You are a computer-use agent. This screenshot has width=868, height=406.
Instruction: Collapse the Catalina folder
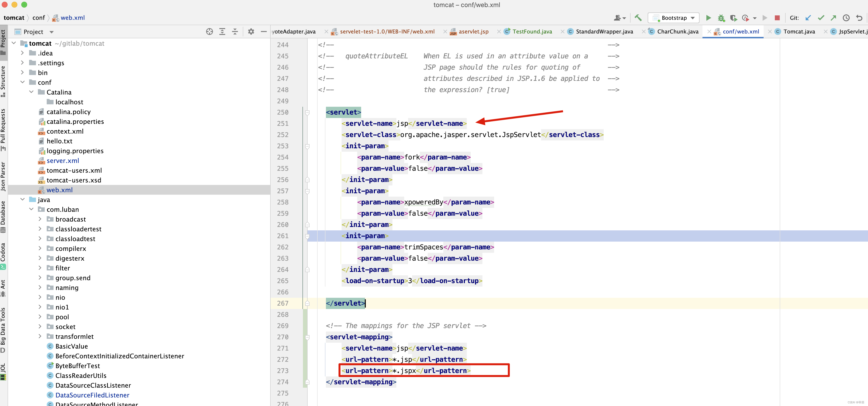31,92
